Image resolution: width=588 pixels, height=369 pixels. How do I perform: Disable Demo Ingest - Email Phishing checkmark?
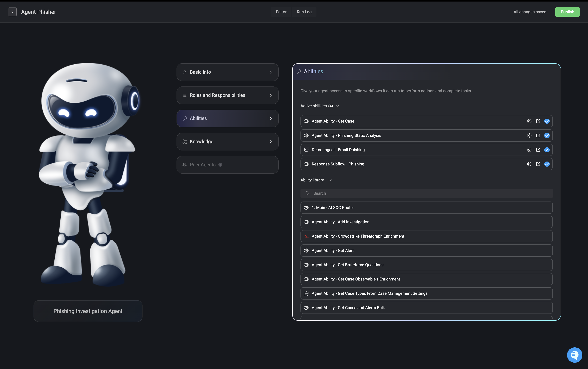[547, 150]
